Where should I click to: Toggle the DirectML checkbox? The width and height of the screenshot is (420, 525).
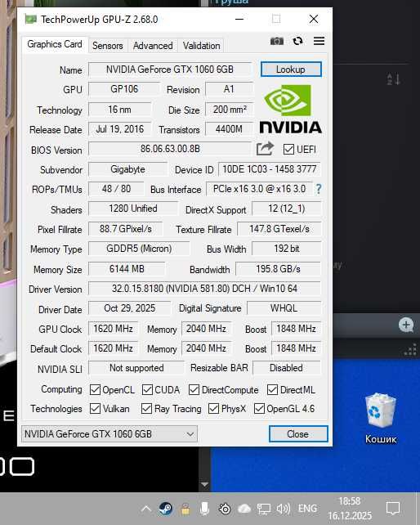(272, 389)
